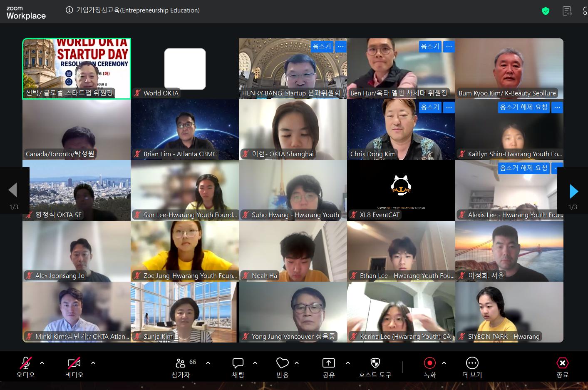Click the muted mic icon on World OKTA
588x390 pixels.
[x=137, y=93]
